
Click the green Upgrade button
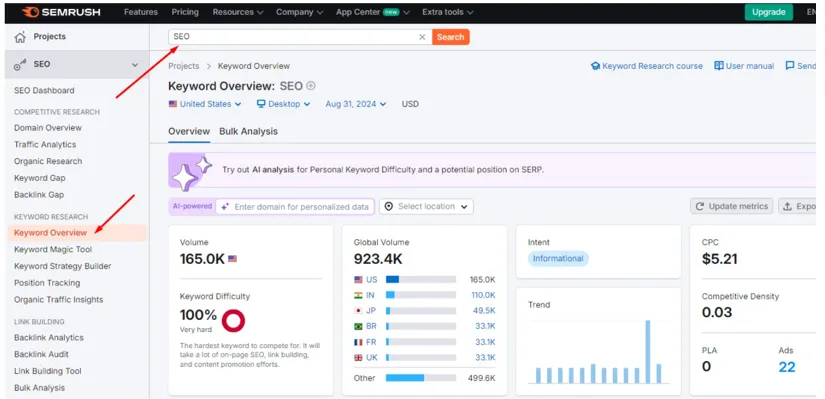pyautogui.click(x=769, y=12)
